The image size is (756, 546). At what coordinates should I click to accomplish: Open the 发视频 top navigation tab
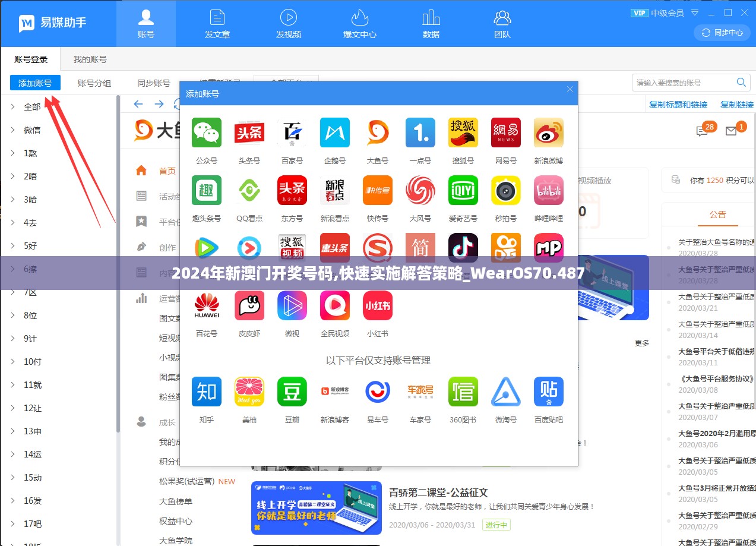(289, 24)
